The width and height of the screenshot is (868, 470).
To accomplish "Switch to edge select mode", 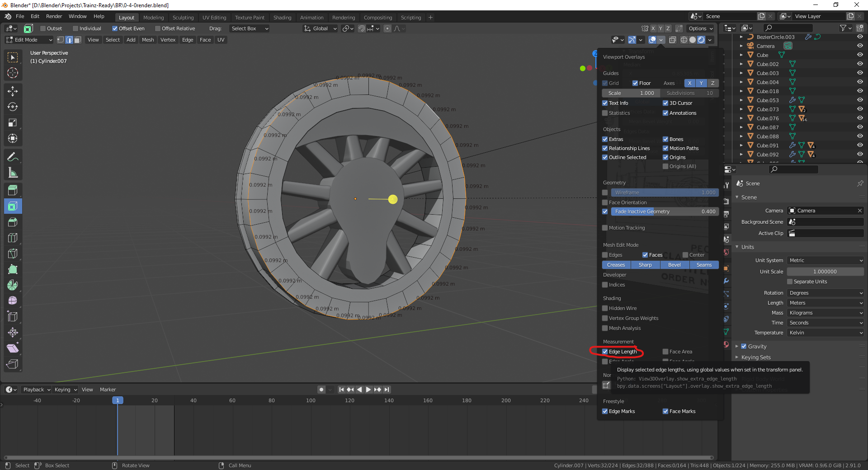I will pos(69,40).
